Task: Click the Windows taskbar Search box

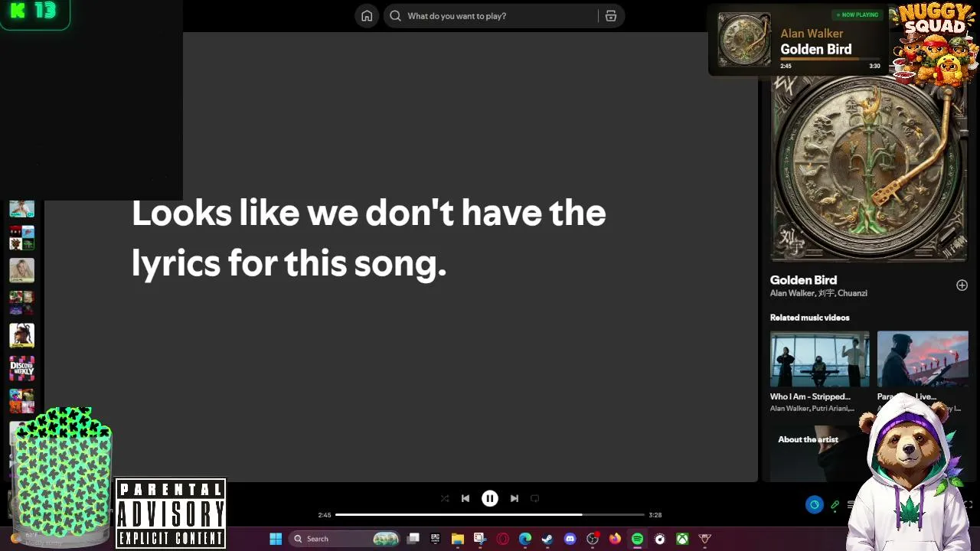Action: pos(345,539)
